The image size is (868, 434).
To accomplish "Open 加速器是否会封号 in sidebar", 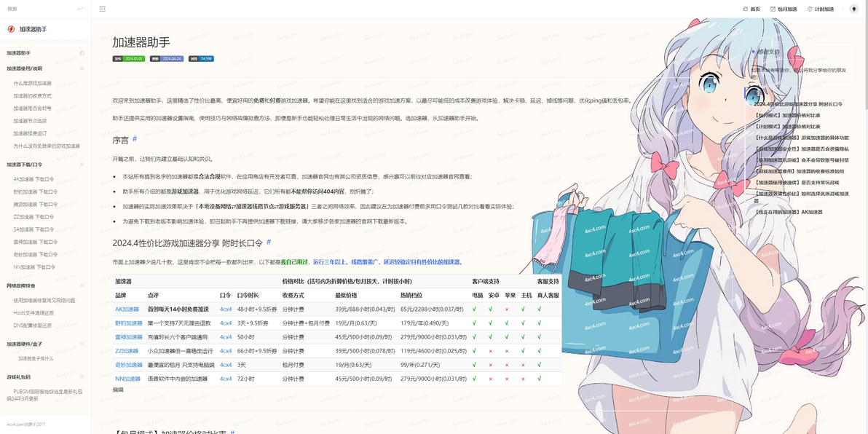I will 32,108.
